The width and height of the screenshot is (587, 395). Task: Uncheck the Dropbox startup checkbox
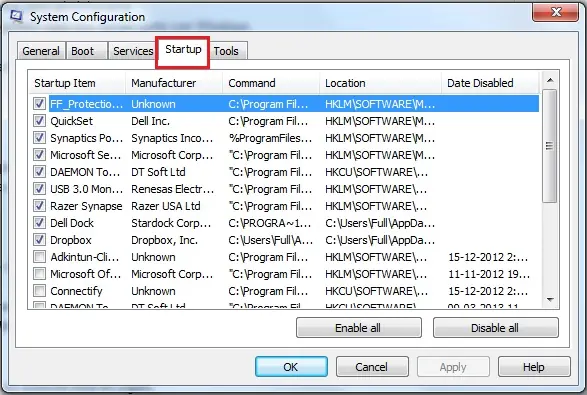[x=39, y=240]
